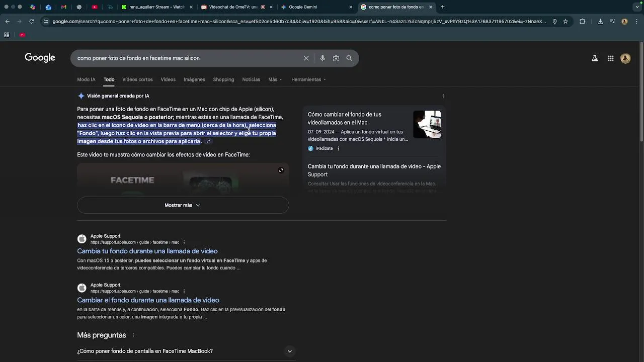Open Chrome profile avatar in toolbar

pyautogui.click(x=624, y=22)
